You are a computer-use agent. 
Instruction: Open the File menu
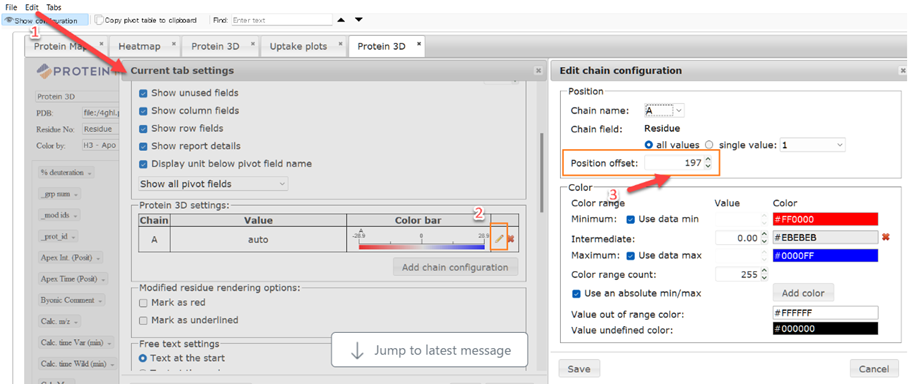click(11, 7)
